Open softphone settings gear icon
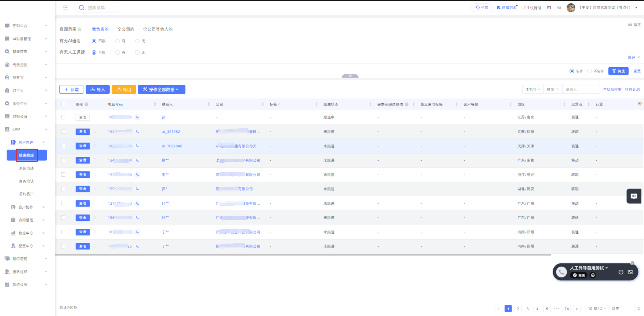Image resolution: width=644 pixels, height=316 pixels. [x=593, y=275]
